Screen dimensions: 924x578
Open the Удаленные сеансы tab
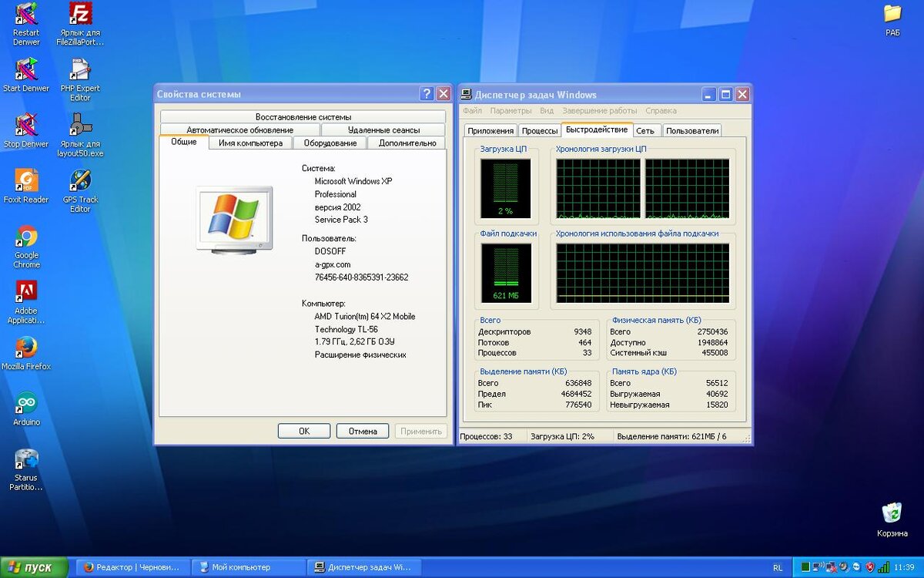click(x=383, y=130)
